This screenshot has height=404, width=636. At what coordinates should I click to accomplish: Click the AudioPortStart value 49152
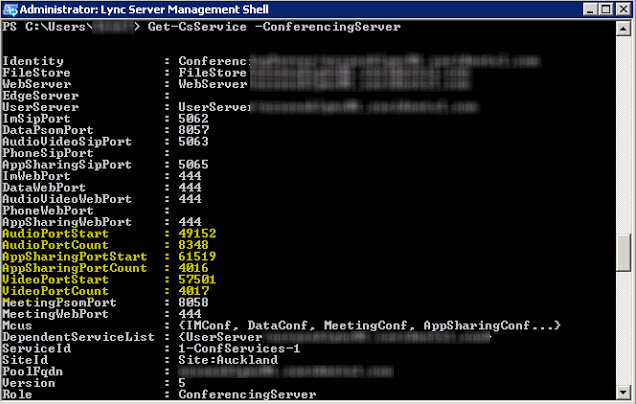coord(197,233)
